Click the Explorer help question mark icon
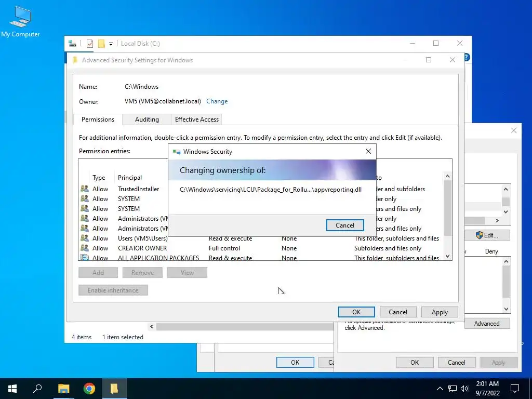This screenshot has height=399, width=532. [x=467, y=57]
